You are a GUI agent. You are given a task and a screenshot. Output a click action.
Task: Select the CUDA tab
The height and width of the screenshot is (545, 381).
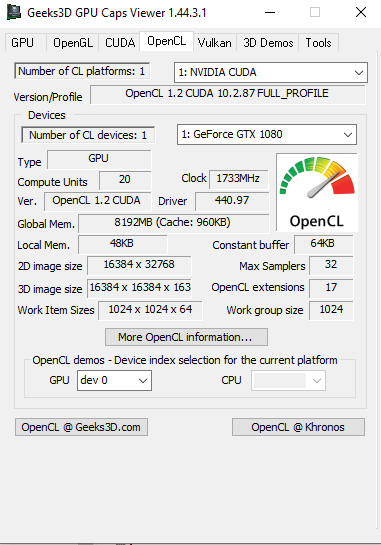point(120,43)
